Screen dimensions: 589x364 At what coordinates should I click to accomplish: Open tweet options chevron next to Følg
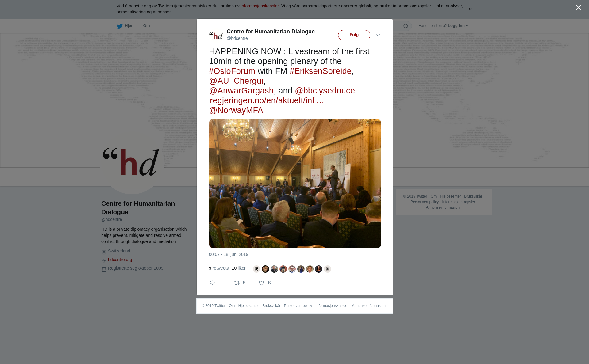[378, 36]
